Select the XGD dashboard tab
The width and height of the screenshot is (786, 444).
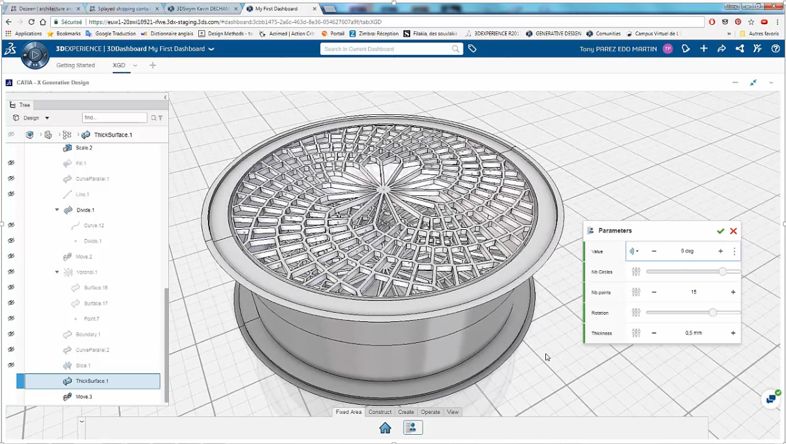click(119, 65)
